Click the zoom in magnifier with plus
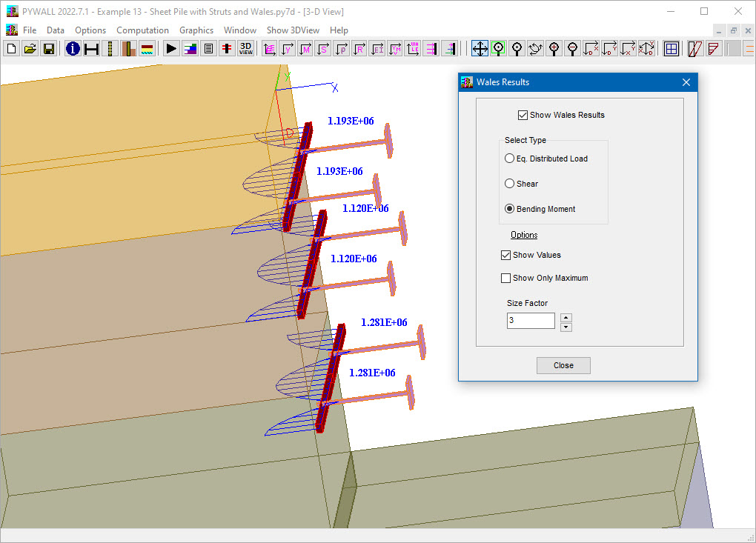The height and width of the screenshot is (543, 756). (x=554, y=49)
